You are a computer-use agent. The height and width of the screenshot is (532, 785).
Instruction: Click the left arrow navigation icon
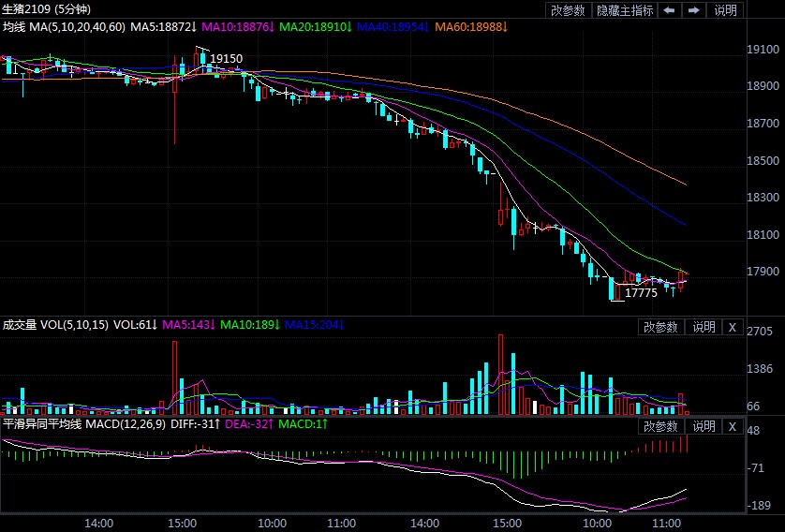[x=670, y=10]
